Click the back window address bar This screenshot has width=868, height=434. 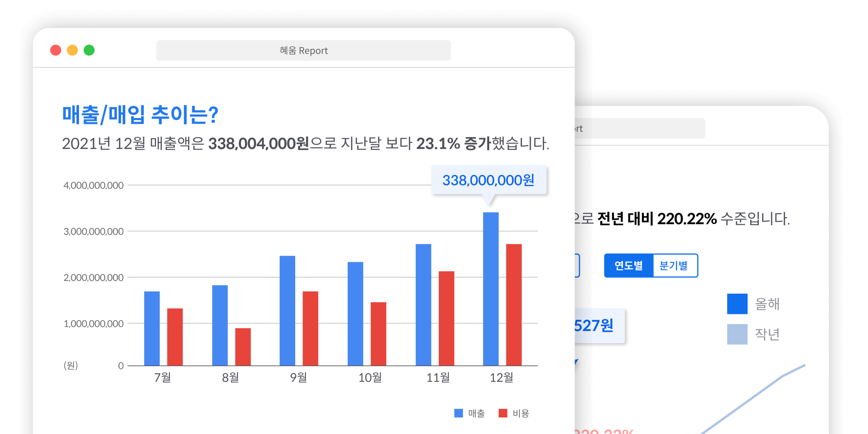click(x=640, y=128)
